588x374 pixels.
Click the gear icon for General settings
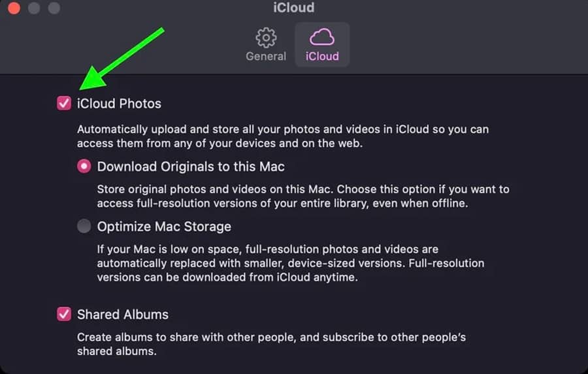[266, 37]
